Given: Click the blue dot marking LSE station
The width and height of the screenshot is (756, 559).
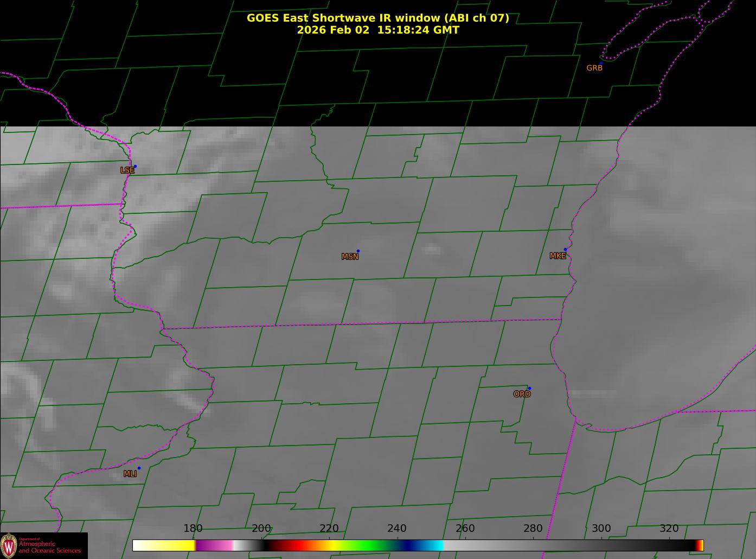Looking at the screenshot, I should tap(135, 167).
